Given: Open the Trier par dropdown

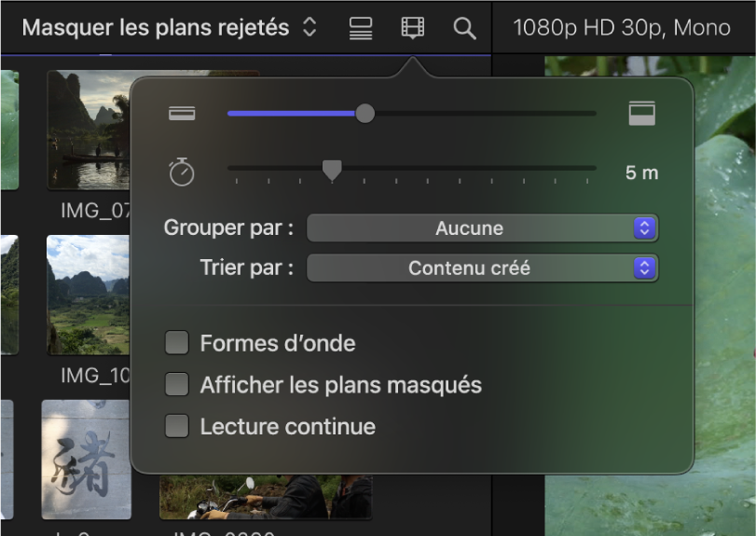Looking at the screenshot, I should click(482, 268).
